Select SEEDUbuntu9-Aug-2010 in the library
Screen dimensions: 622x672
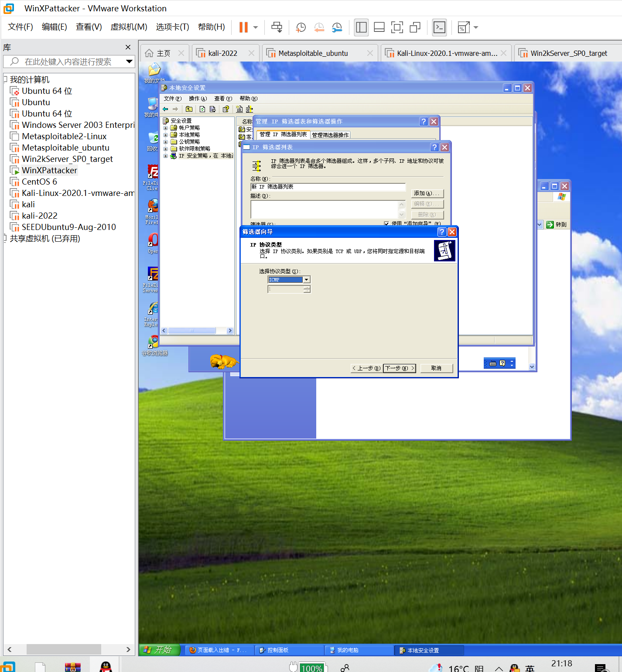69,227
